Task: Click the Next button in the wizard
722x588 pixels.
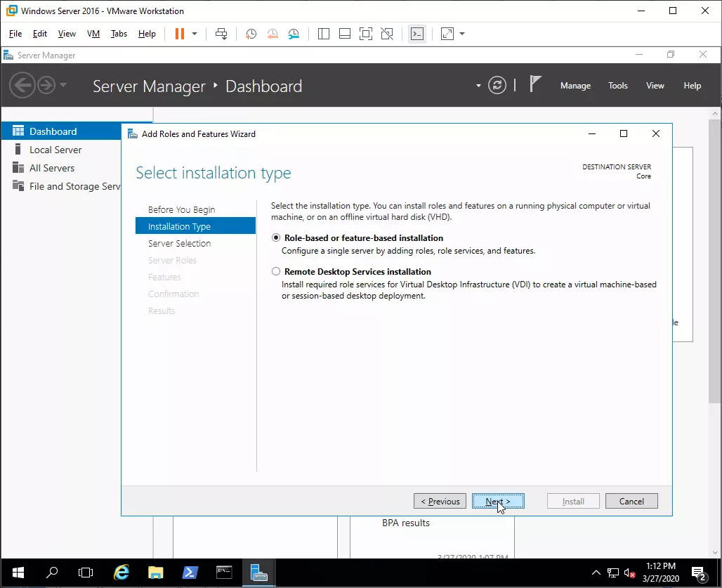Action: coord(498,502)
